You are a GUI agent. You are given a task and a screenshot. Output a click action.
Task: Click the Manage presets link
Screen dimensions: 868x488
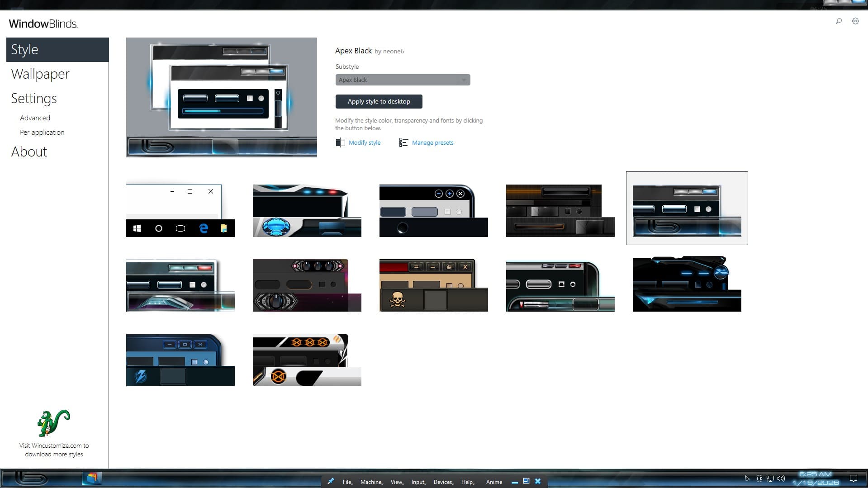click(x=432, y=142)
